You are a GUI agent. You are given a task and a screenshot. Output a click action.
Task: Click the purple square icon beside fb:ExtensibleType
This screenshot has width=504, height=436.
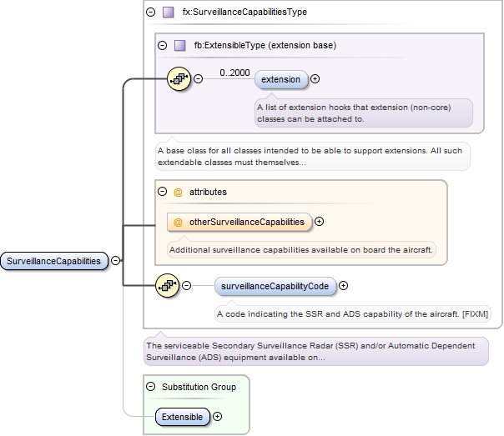click(180, 45)
